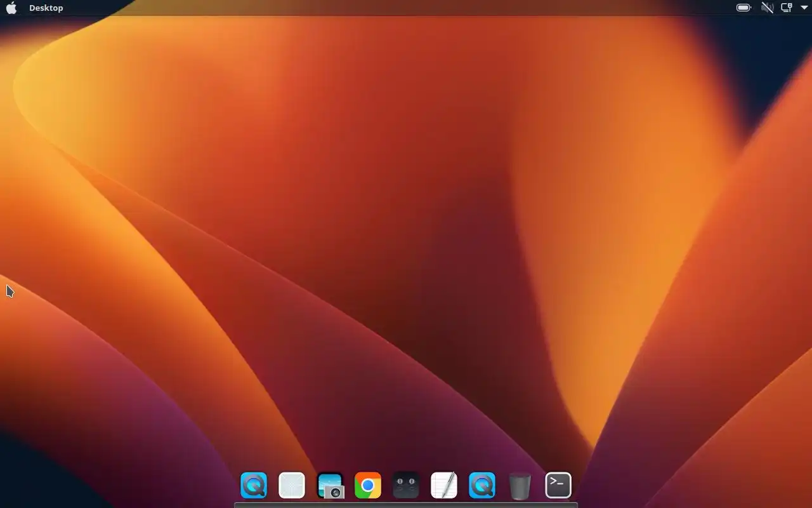
Task: Open the Desktop menu in menu bar
Action: coord(46,8)
